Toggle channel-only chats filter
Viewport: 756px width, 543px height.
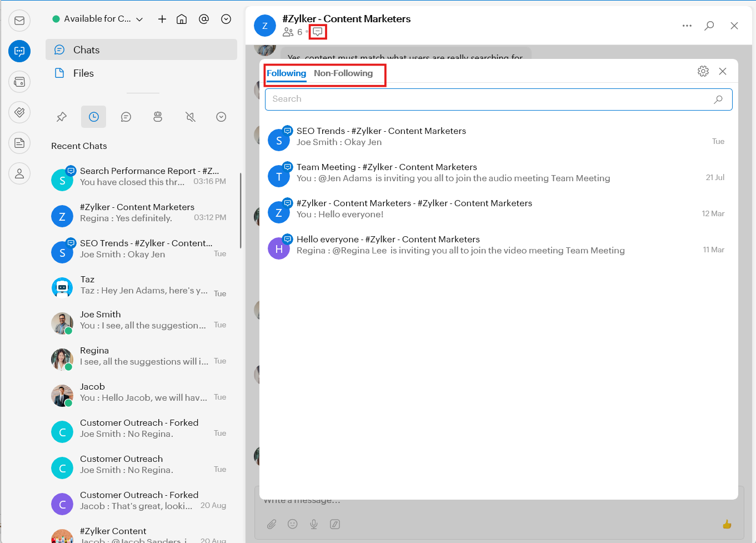point(126,117)
